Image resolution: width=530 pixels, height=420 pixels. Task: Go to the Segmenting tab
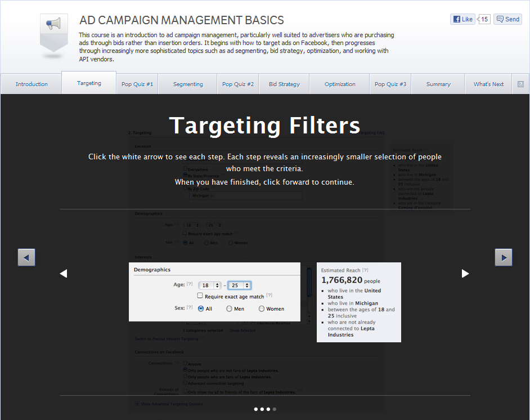(188, 84)
